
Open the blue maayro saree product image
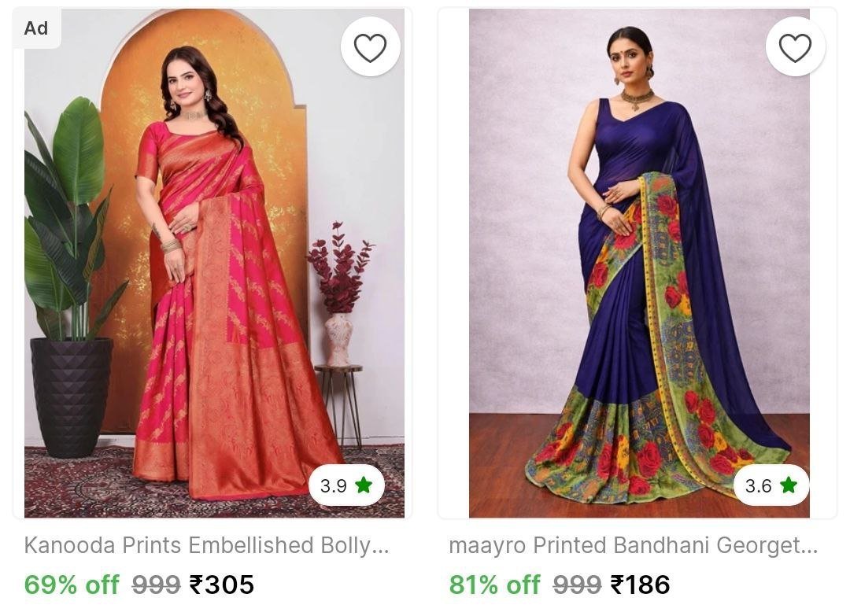639,263
